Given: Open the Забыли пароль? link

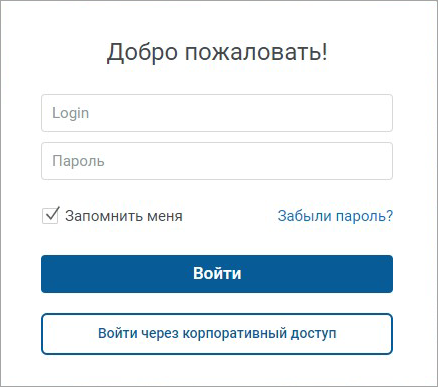Looking at the screenshot, I should [335, 216].
